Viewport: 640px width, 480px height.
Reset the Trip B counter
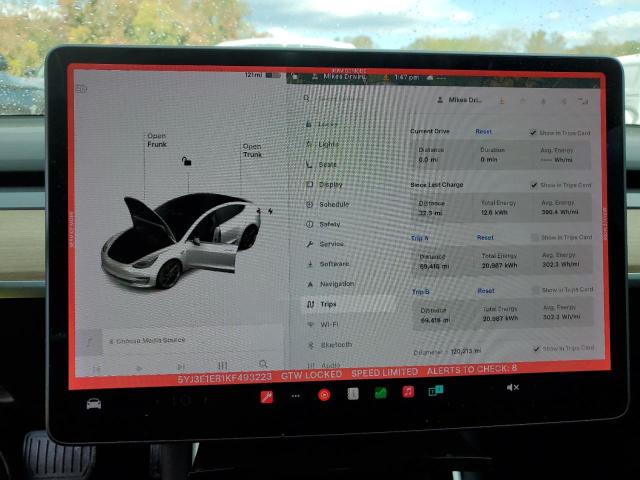coord(485,291)
